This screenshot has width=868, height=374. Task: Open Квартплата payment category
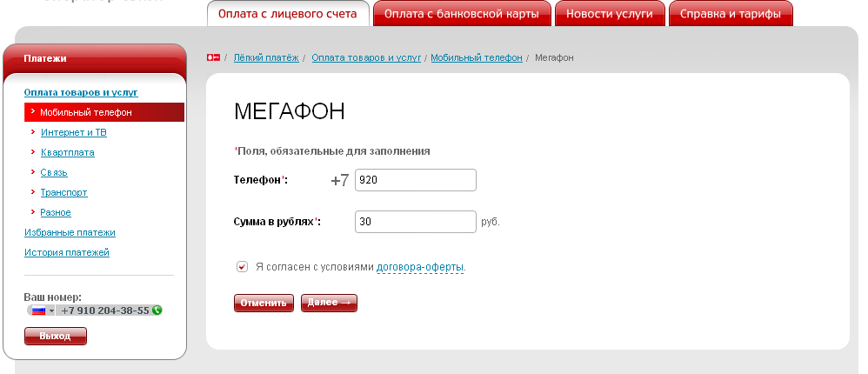[67, 152]
